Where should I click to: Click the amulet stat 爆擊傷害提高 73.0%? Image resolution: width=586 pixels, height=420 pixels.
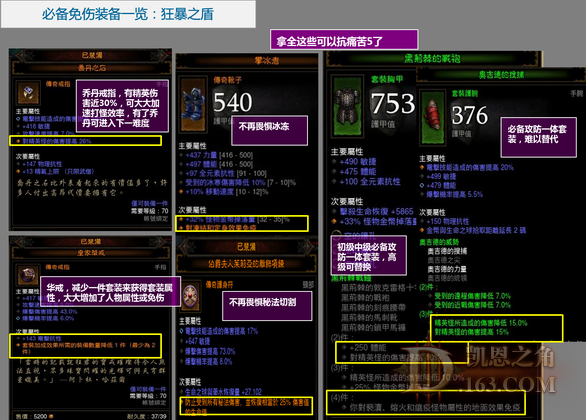coord(210,352)
